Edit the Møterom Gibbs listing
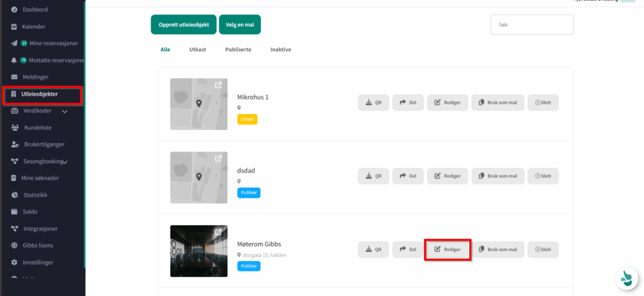The height and width of the screenshot is (296, 644). [x=448, y=249]
